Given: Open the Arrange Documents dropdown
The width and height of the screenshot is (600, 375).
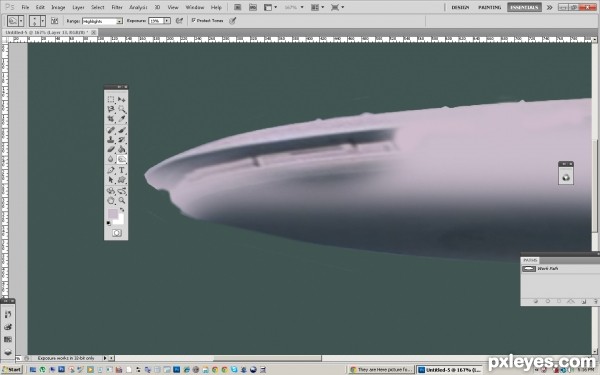Looking at the screenshot, I should click(x=317, y=7).
